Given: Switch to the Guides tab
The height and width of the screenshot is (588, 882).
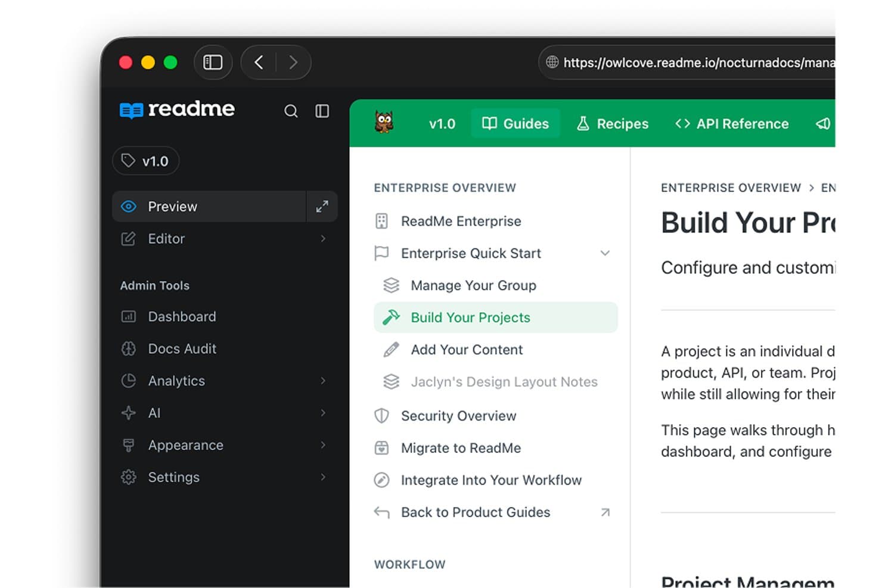Looking at the screenshot, I should click(x=515, y=124).
